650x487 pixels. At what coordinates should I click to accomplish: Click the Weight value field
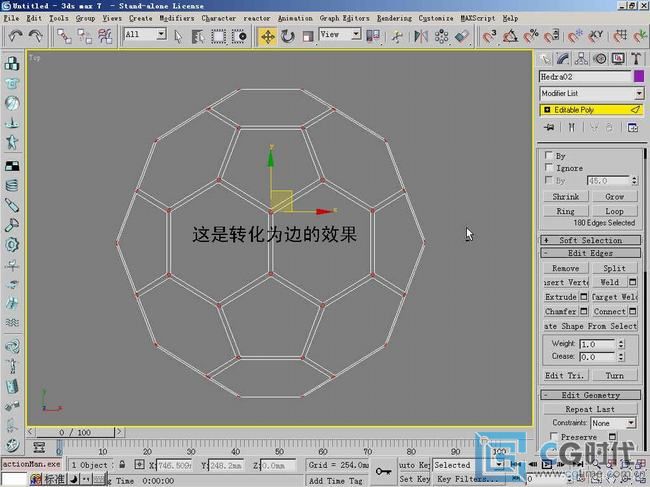click(x=597, y=344)
